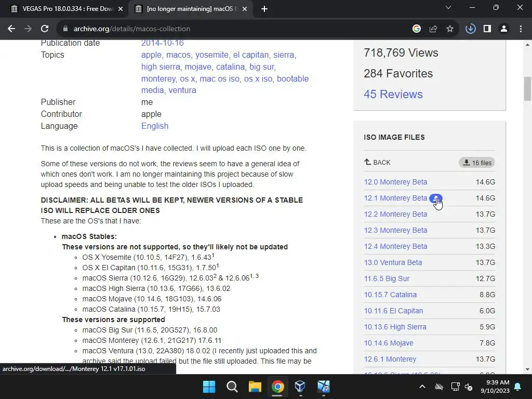
Task: Open the downloads icon in Chrome toolbar
Action: 470,29
